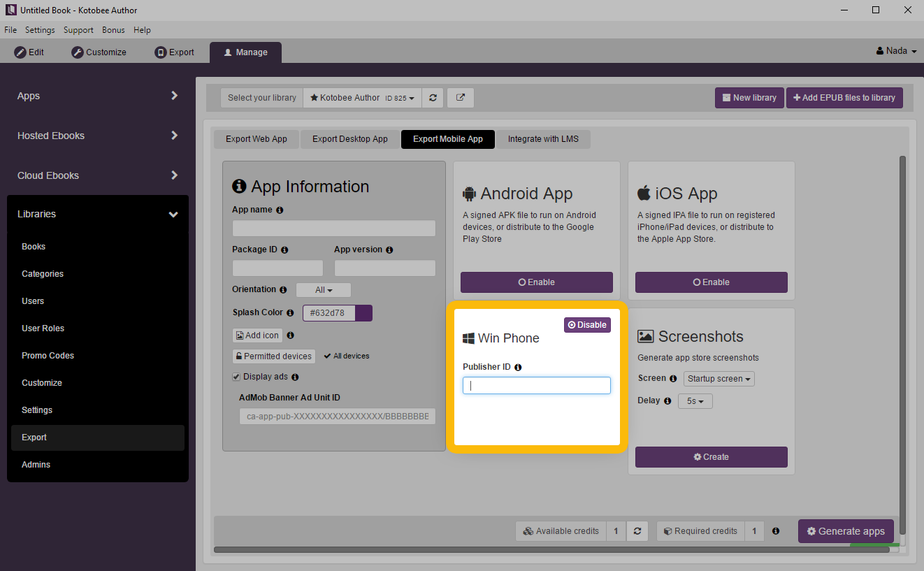Click info icon next to Display ads
924x571 pixels.
point(295,377)
